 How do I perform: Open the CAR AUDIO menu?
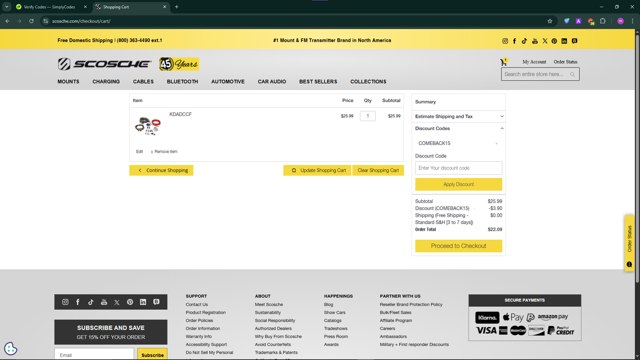[x=272, y=82]
